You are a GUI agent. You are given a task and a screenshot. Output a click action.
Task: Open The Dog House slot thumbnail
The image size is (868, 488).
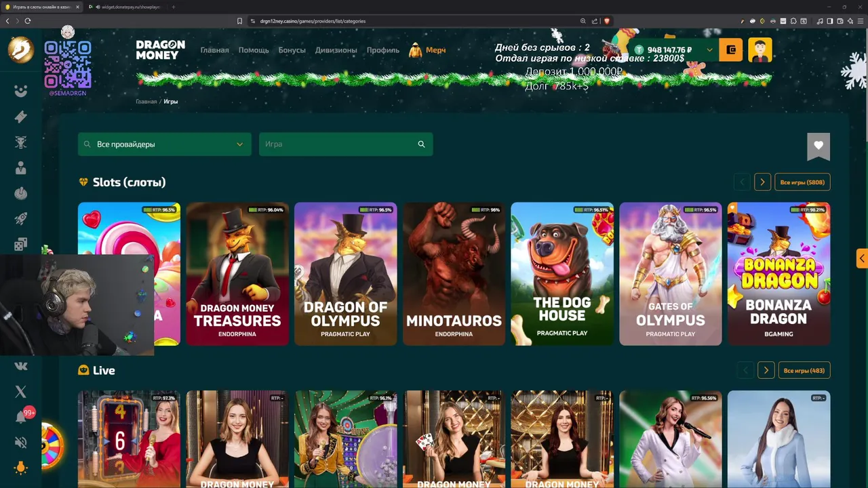[x=562, y=274]
